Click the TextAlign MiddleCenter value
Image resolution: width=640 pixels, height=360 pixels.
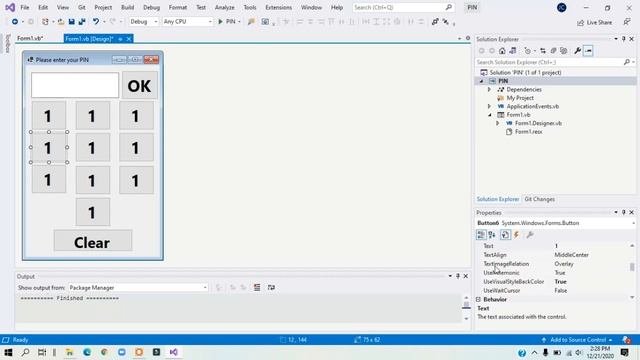point(571,255)
